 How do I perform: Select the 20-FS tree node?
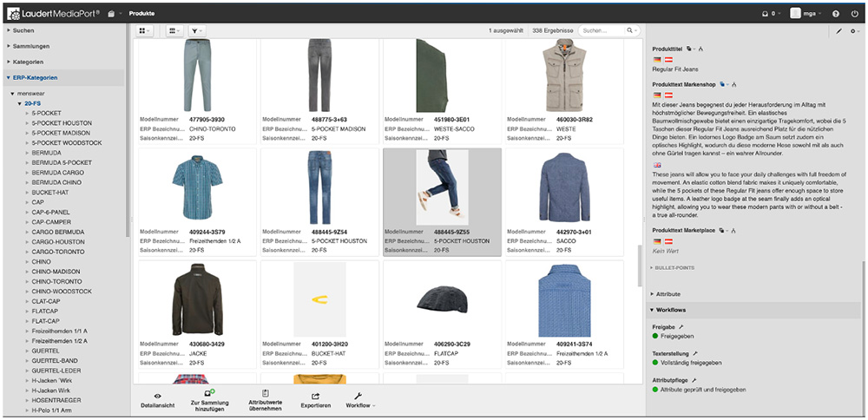(x=33, y=103)
